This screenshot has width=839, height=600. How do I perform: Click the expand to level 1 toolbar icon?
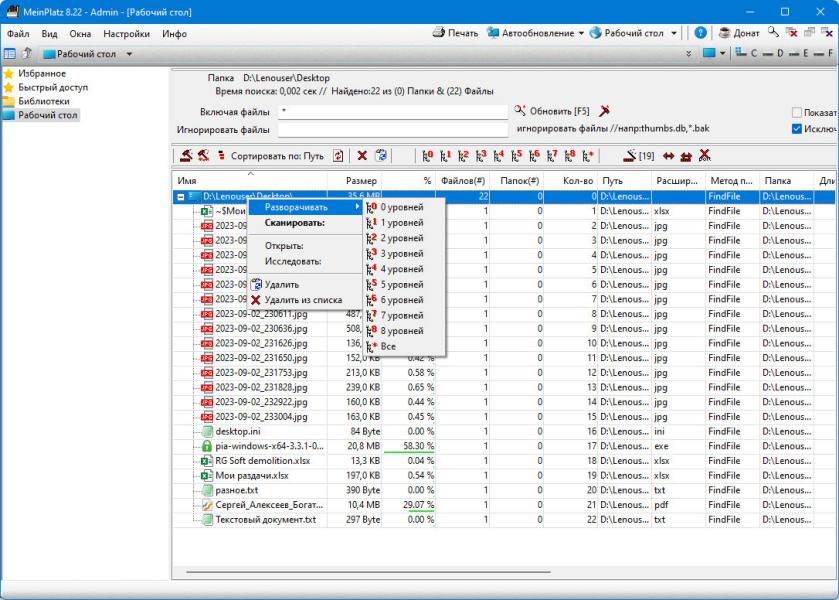[445, 156]
